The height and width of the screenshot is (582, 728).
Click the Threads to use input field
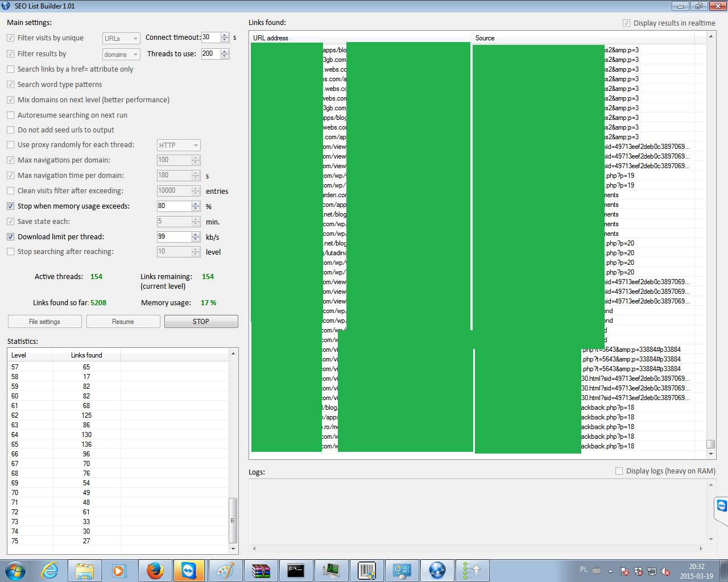coord(211,54)
